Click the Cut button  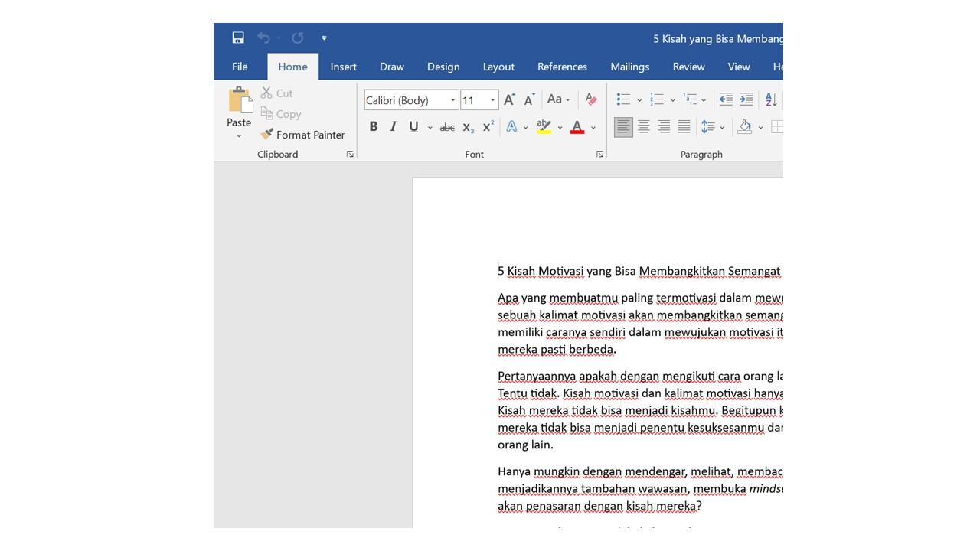[276, 93]
